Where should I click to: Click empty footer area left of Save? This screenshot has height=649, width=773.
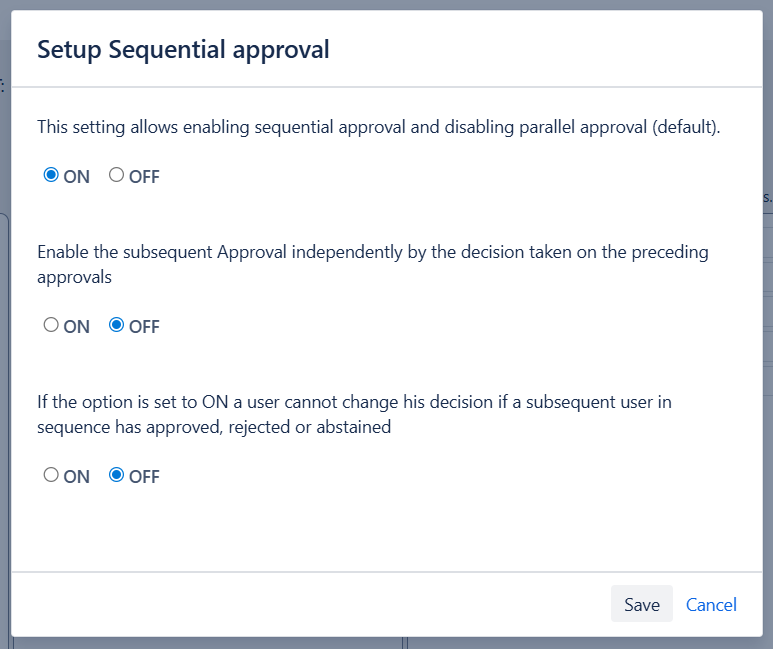[x=300, y=604]
